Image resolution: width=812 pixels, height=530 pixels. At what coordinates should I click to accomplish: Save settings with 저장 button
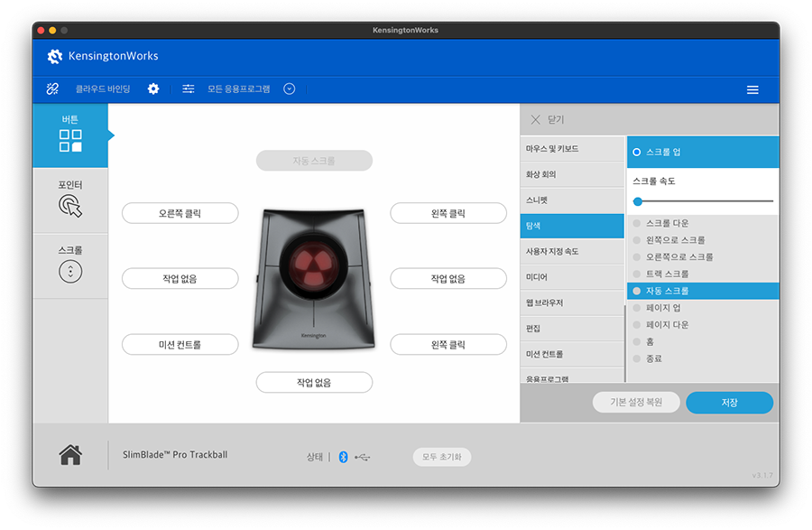(x=729, y=403)
